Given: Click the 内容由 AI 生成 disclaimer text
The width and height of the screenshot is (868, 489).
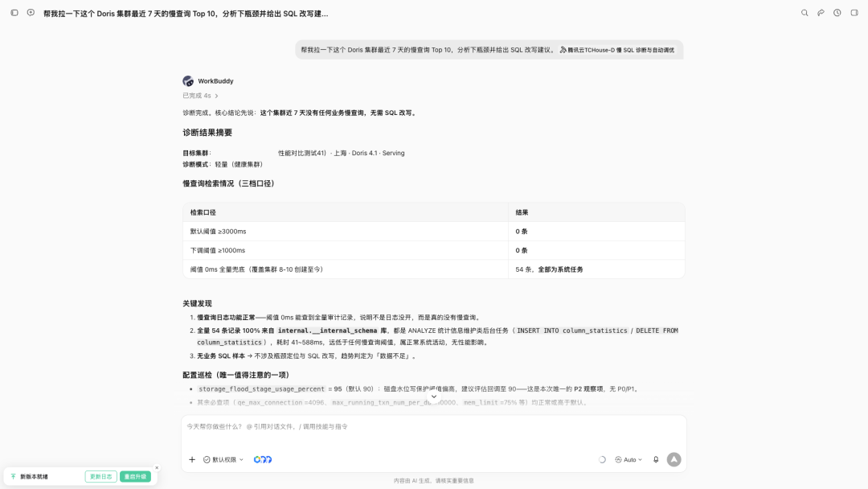Looking at the screenshot, I should click(x=433, y=481).
